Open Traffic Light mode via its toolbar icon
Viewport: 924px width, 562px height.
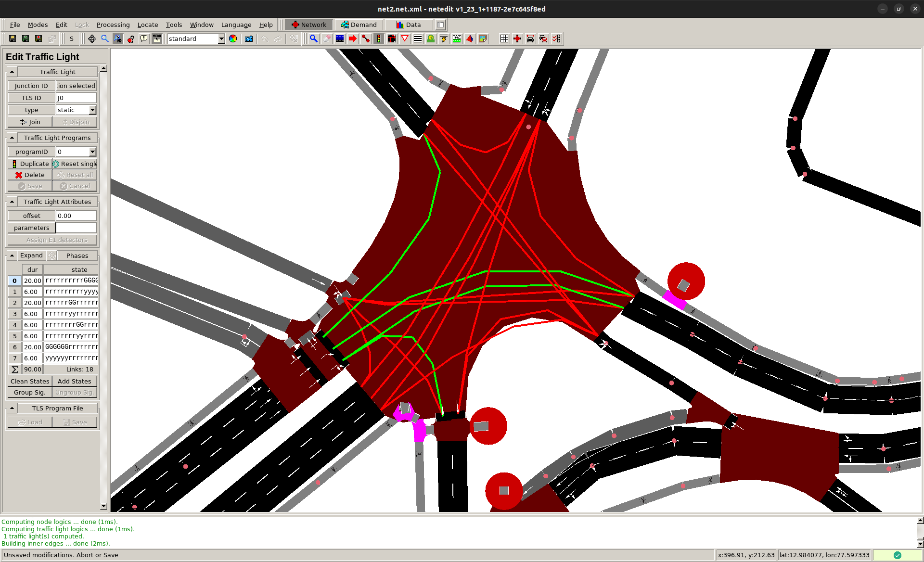(378, 38)
